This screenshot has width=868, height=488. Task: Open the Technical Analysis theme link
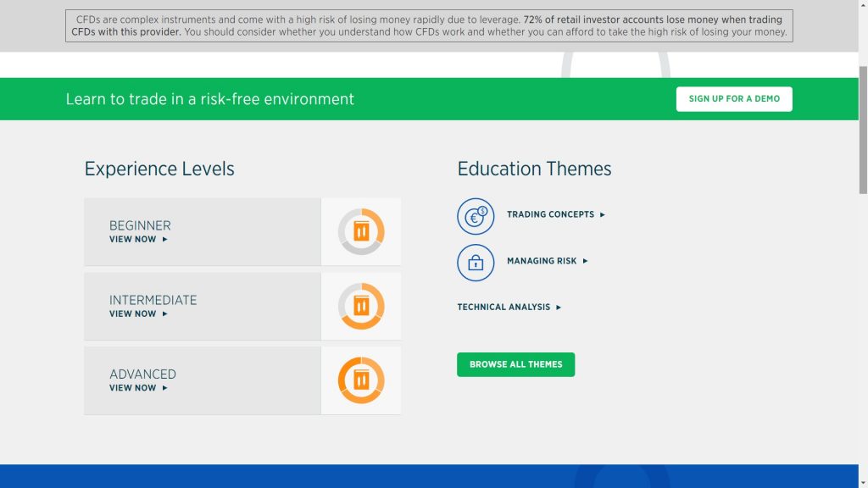[504, 308]
